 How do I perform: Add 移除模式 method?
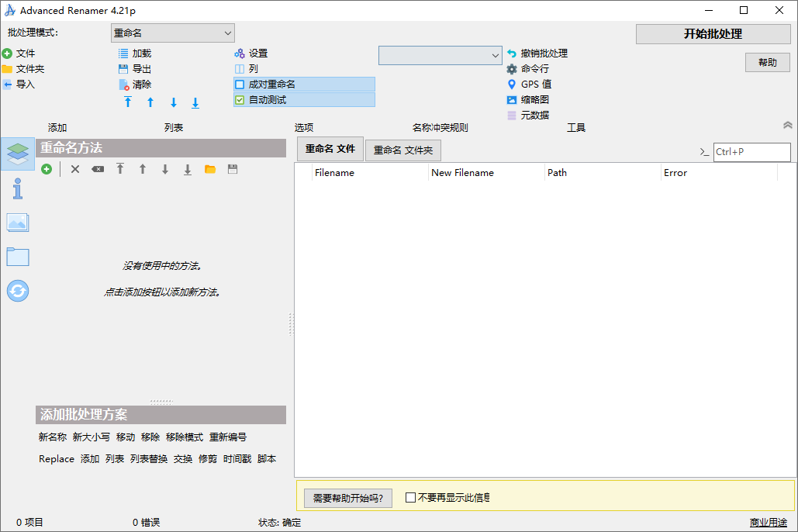point(185,437)
